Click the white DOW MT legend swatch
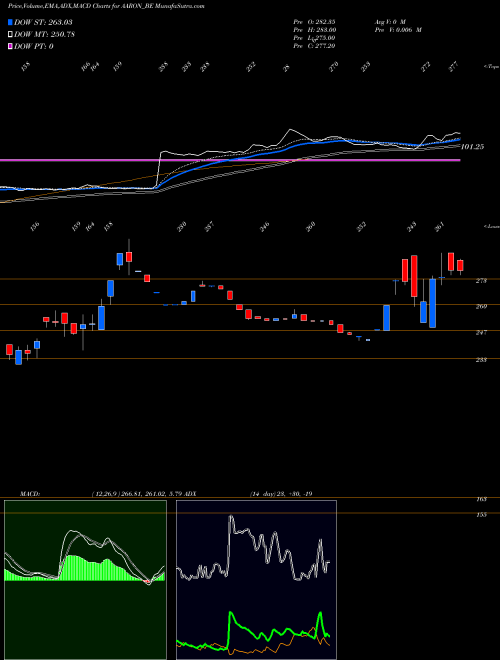The height and width of the screenshot is (660, 500). [10, 35]
